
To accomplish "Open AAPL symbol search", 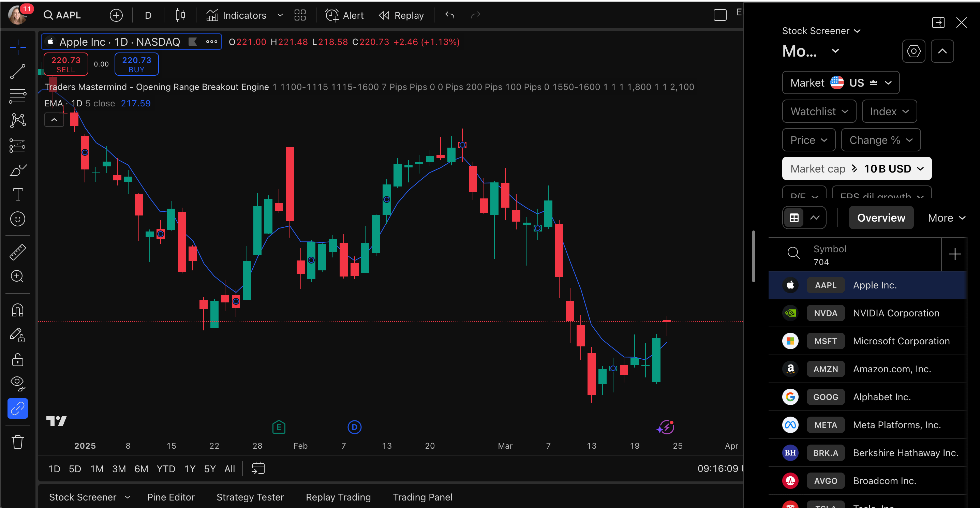I will [x=63, y=15].
